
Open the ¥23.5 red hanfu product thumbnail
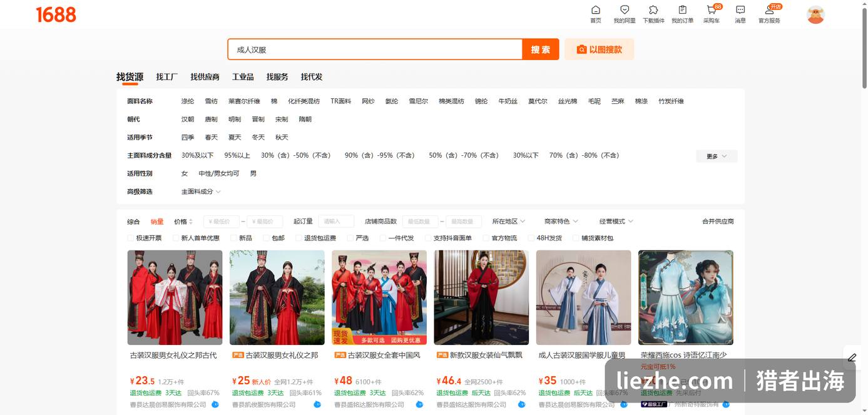point(175,297)
